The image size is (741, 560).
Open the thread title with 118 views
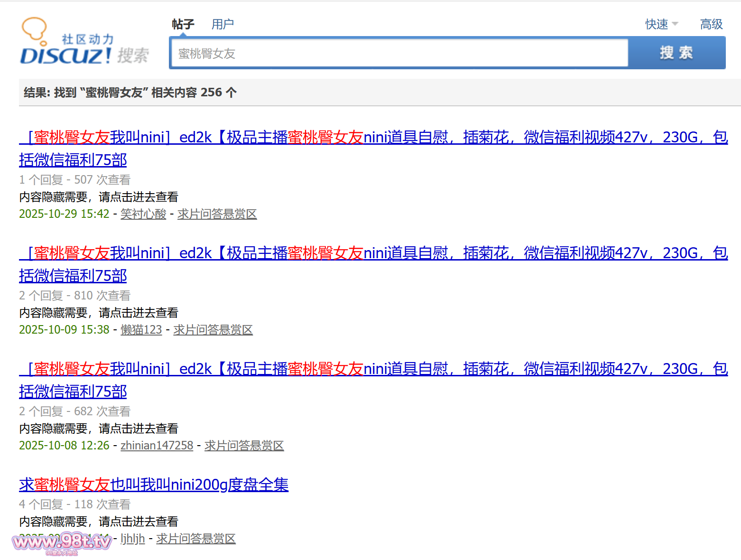[154, 485]
